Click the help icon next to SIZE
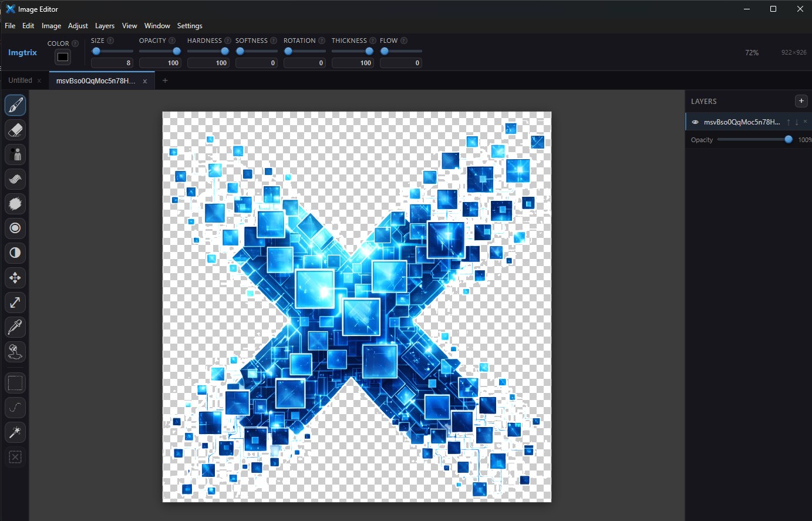This screenshot has width=812, height=521. 110,41
